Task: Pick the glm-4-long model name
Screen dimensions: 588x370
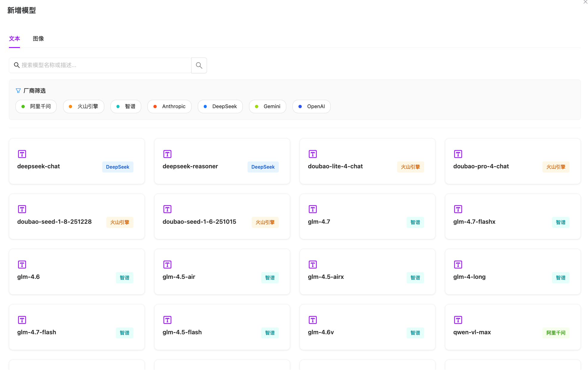Action: pos(469,277)
